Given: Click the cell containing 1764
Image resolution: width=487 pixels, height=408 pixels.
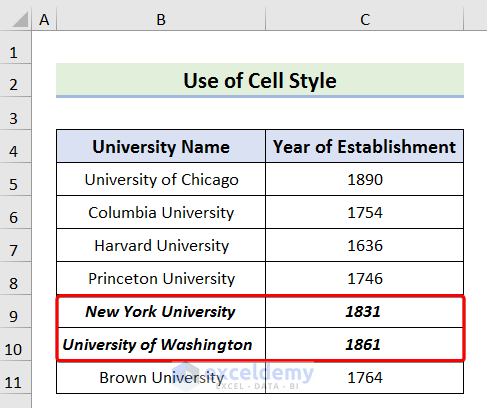Looking at the screenshot, I should click(364, 377).
